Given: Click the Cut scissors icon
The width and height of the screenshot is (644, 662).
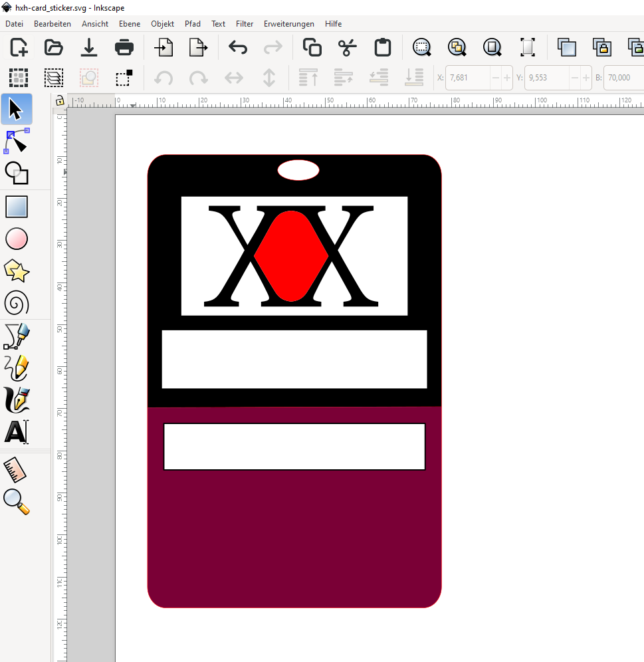Looking at the screenshot, I should tap(347, 47).
